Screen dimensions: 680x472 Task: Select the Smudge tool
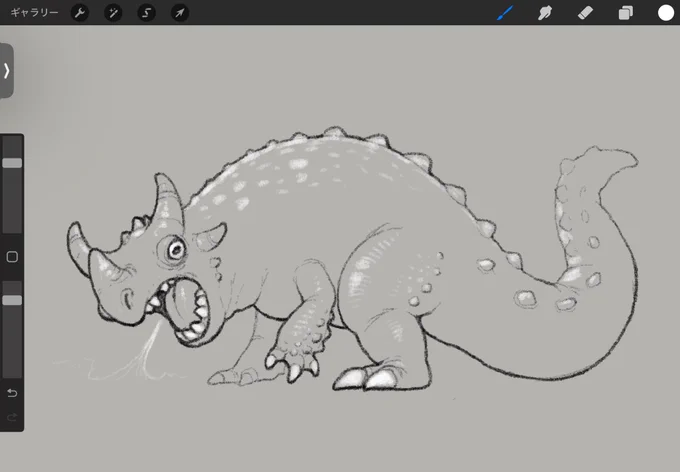[x=545, y=13]
